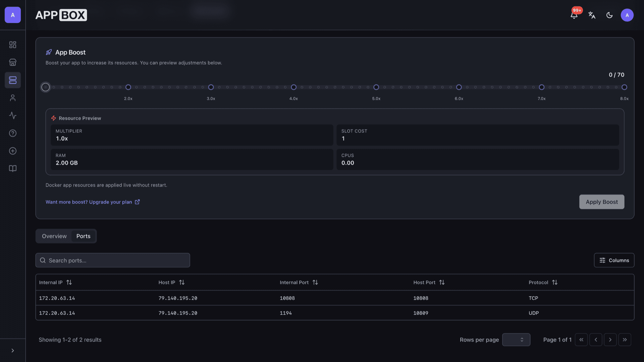
Task: Go to previous page button
Action: (596, 340)
